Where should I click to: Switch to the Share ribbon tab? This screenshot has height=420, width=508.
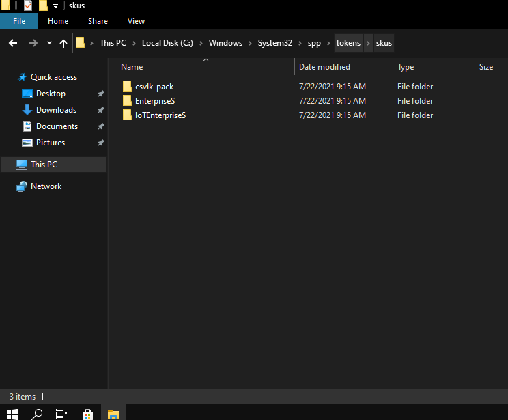[98, 21]
